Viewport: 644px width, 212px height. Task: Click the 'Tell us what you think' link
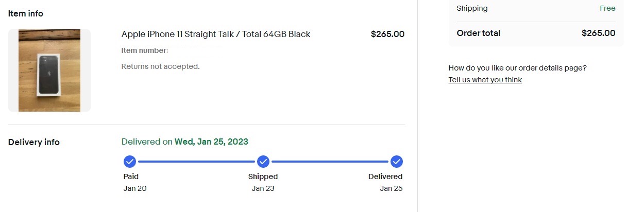[x=485, y=80]
